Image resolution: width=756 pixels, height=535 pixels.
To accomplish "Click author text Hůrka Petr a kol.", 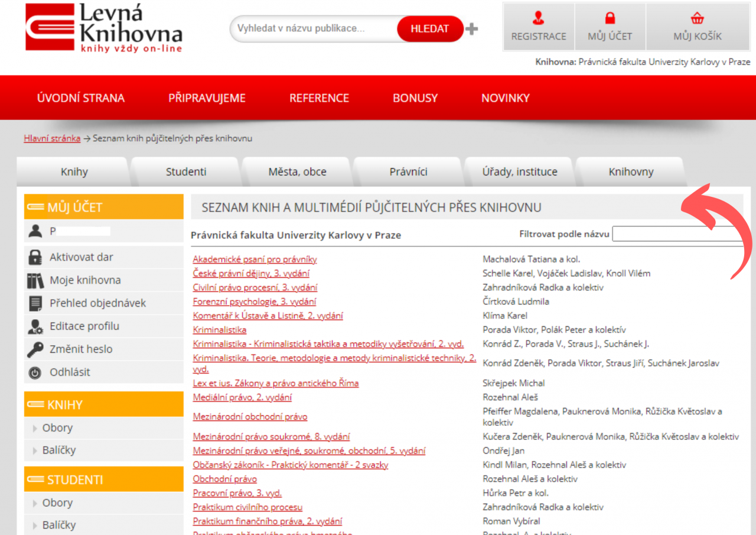I will tap(516, 493).
